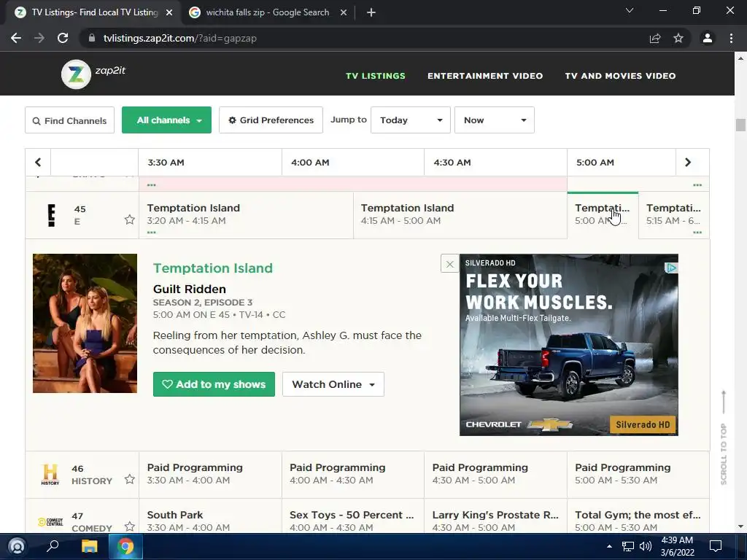
Task: Go back with browser back arrow
Action: (16, 38)
